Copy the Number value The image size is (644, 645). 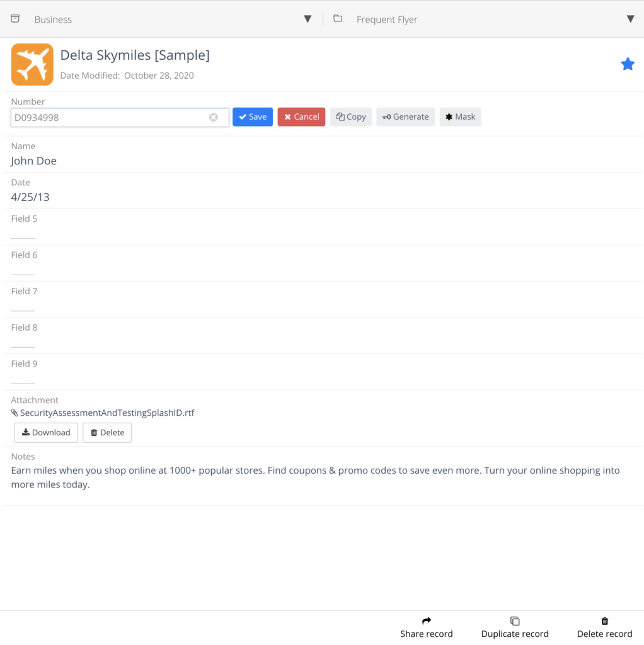pyautogui.click(x=350, y=117)
